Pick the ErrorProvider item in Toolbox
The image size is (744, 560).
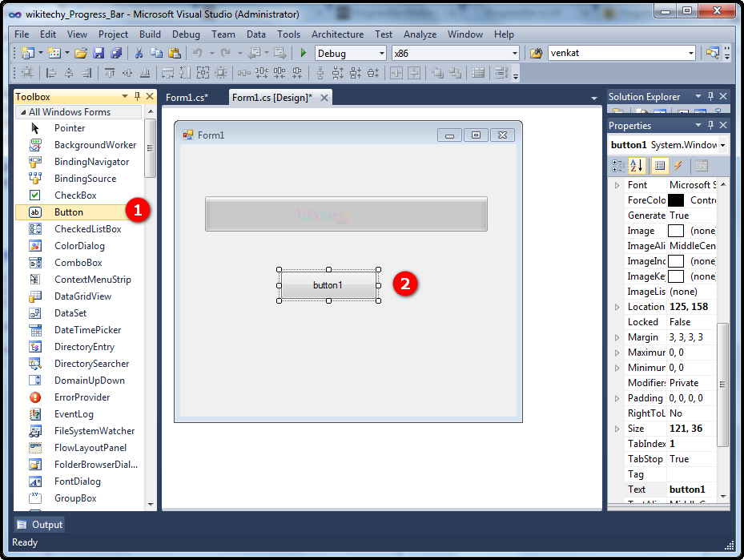[x=82, y=397]
